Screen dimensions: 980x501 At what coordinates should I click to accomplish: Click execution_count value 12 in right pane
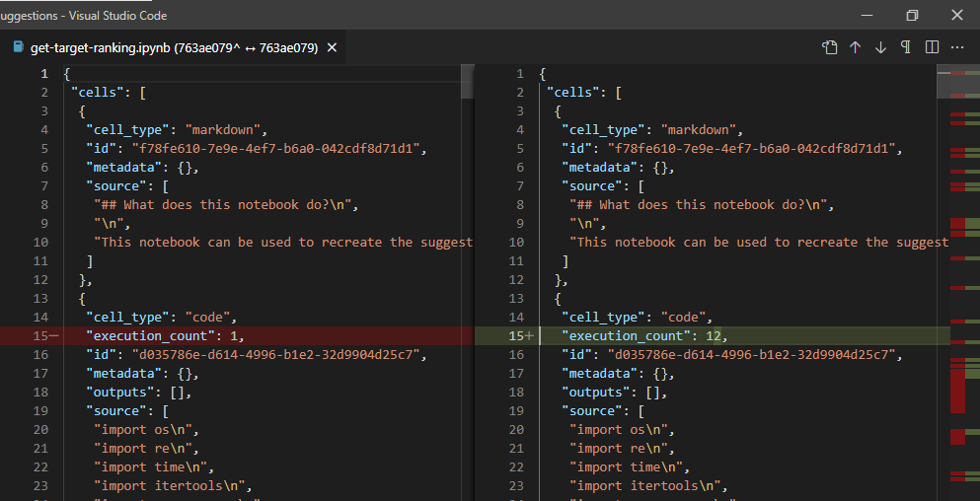click(x=714, y=336)
